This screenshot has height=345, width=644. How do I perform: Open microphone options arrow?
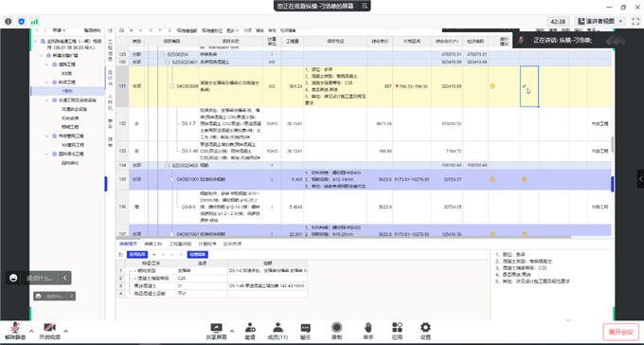click(x=31, y=331)
